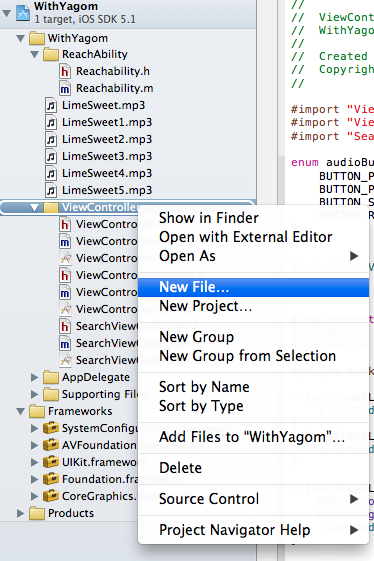Choose Open with External Editor

click(x=253, y=237)
